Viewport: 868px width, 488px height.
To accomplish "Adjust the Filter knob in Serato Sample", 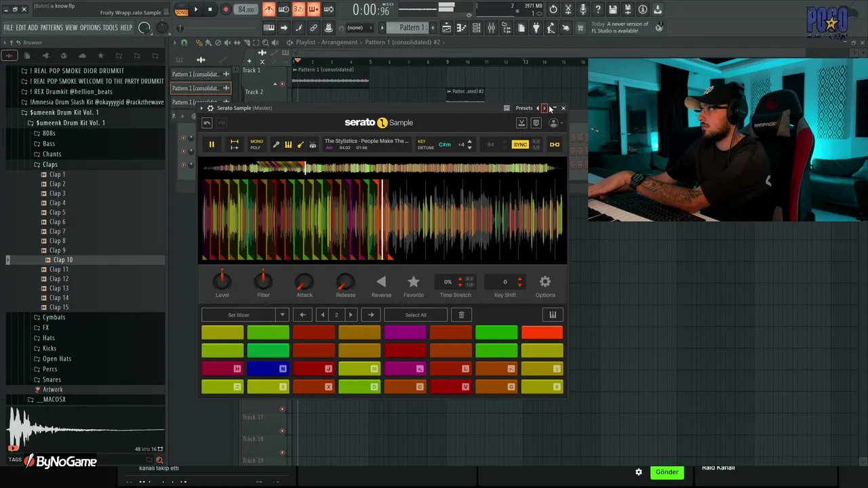I will (263, 281).
